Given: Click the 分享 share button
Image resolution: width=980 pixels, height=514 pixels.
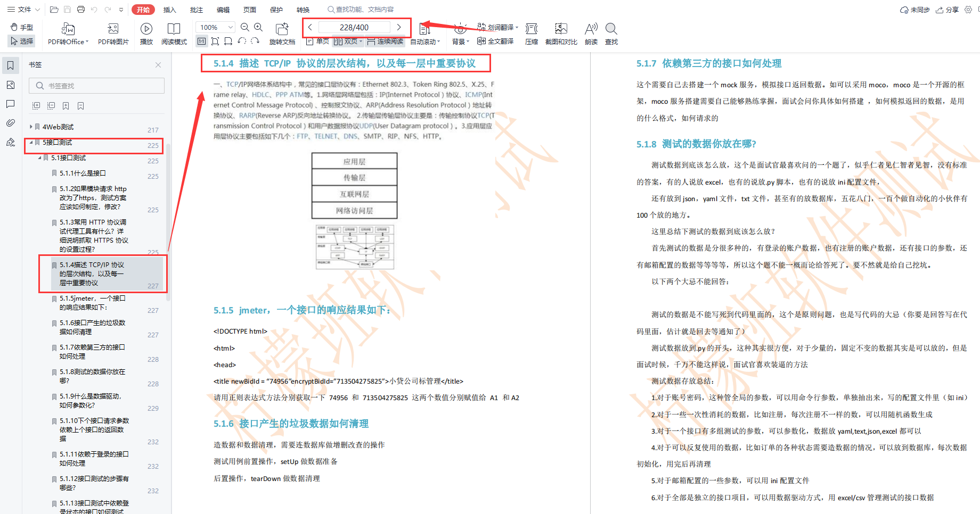Looking at the screenshot, I should [948, 10].
